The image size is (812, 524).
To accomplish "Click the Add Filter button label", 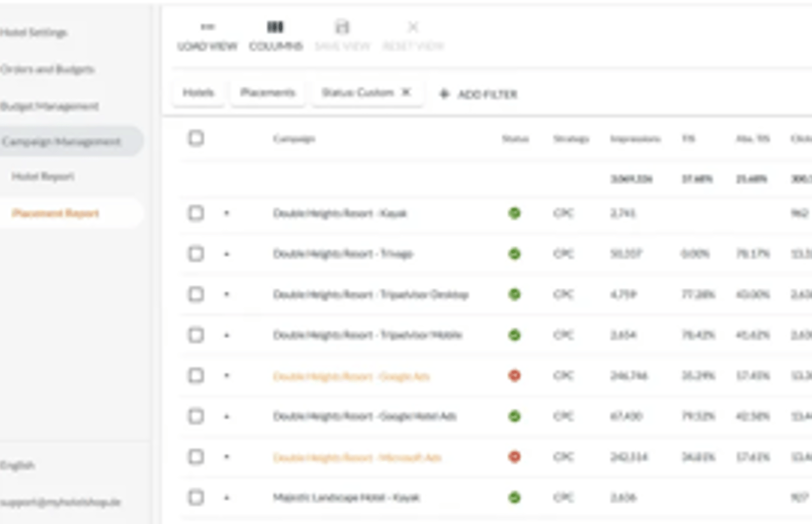I will (x=487, y=94).
